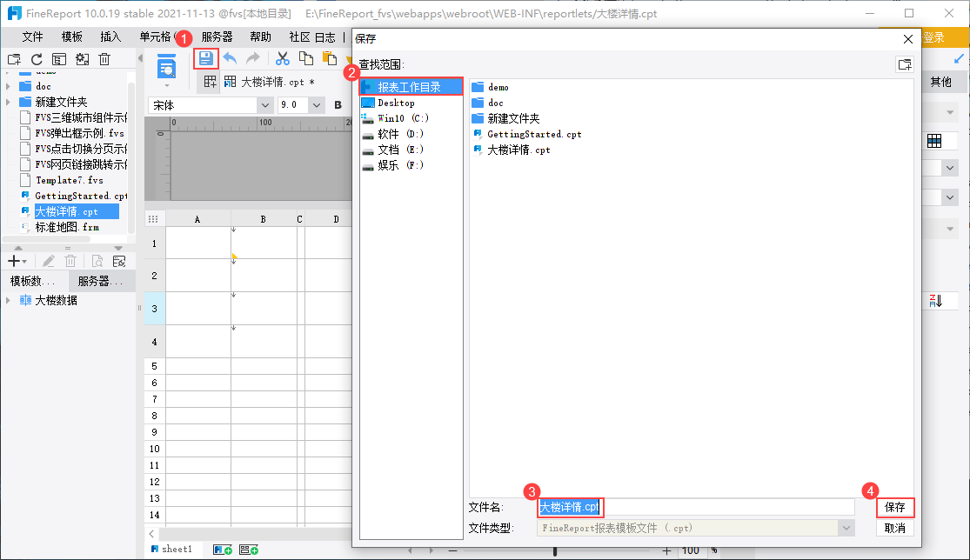Click the copy icon in toolbar
The width and height of the screenshot is (970, 560).
pos(305,59)
